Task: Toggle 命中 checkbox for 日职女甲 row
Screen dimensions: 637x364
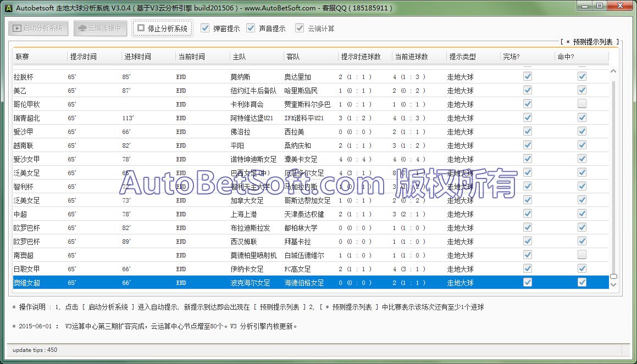Action: [x=582, y=268]
